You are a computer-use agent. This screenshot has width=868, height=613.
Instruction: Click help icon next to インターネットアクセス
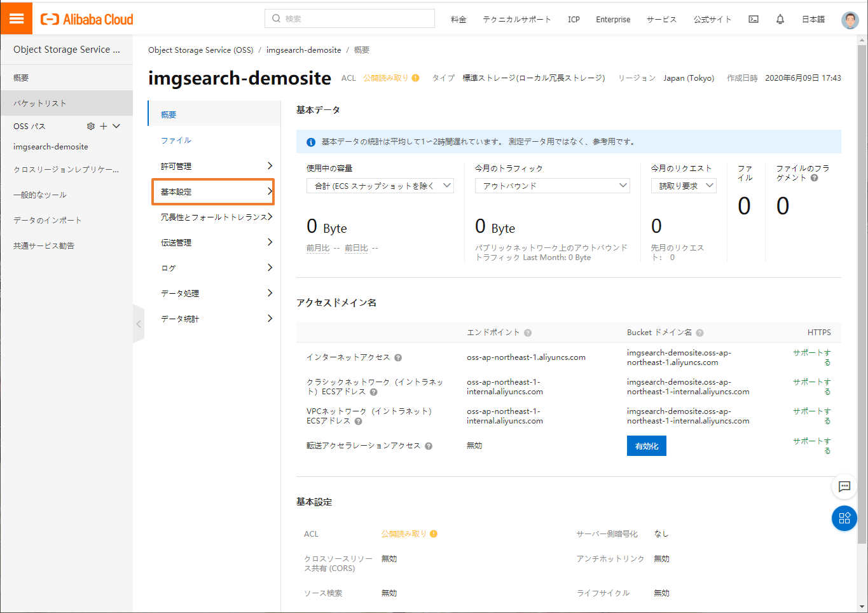coord(398,357)
